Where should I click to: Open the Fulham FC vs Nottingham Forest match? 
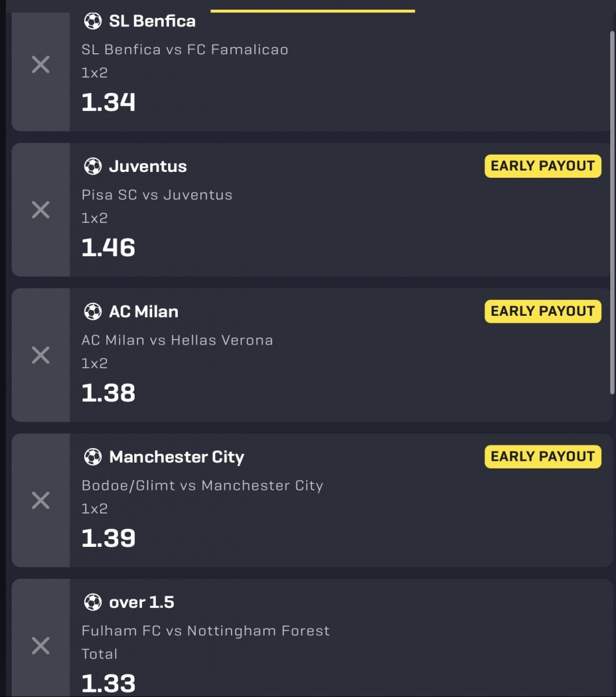(205, 631)
